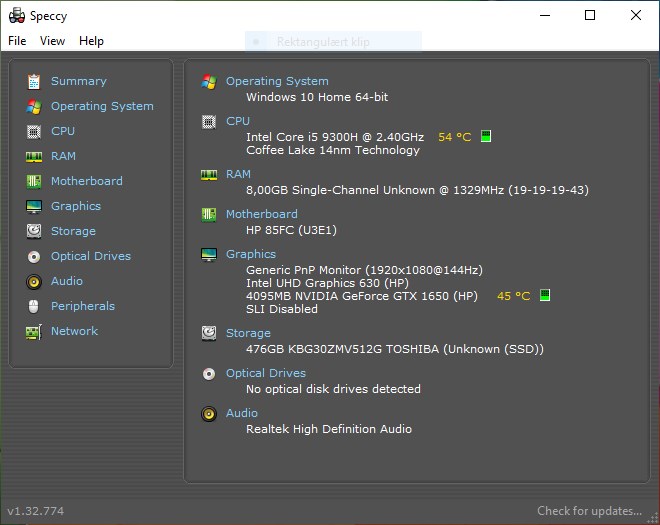660x525 pixels.
Task: Open the File menu
Action: (x=17, y=41)
